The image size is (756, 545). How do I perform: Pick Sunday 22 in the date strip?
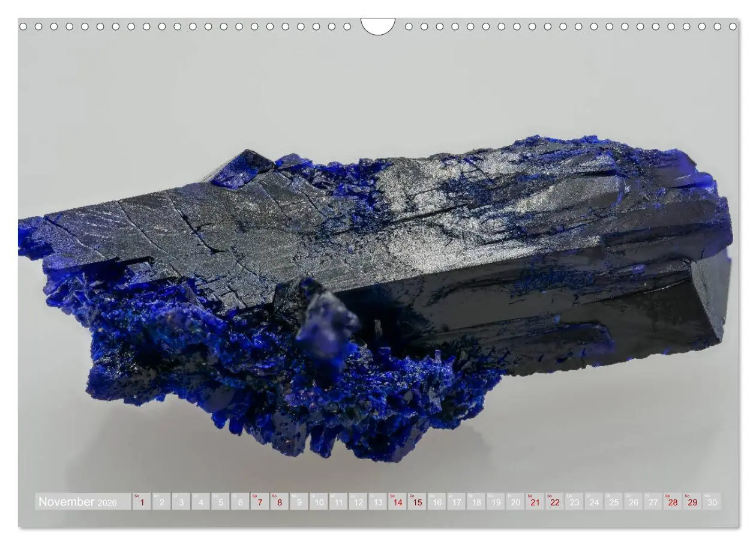coord(554,502)
